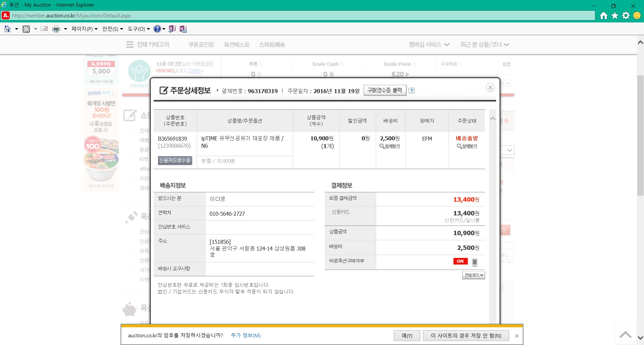Viewport: 644px width, 345px height.
Task: Click the Print toolbar icon
Action: [56, 29]
